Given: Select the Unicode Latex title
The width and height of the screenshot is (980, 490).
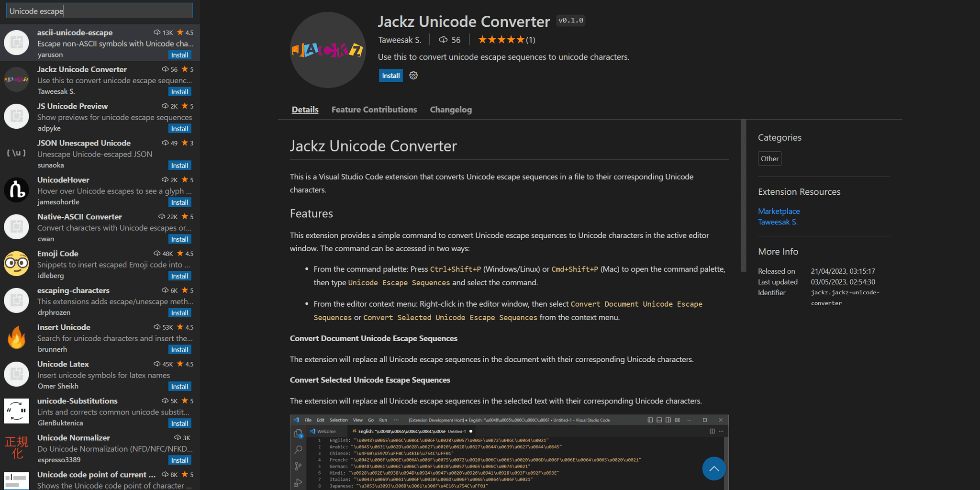Looking at the screenshot, I should 63,364.
